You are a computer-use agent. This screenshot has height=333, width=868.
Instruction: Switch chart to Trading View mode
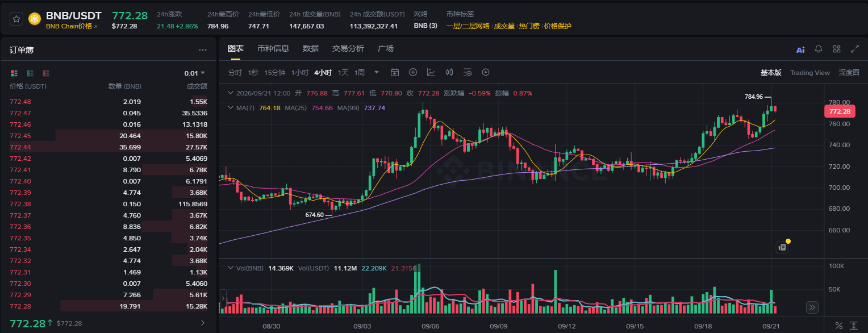pos(810,73)
